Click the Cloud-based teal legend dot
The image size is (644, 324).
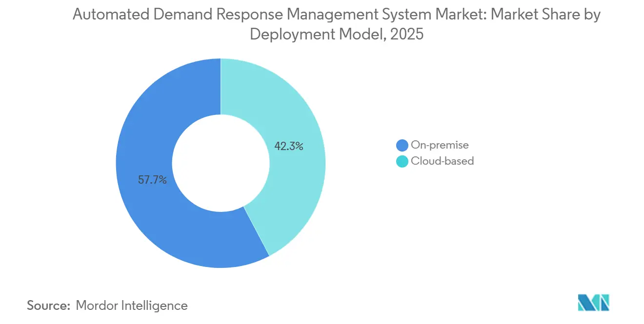click(x=402, y=161)
